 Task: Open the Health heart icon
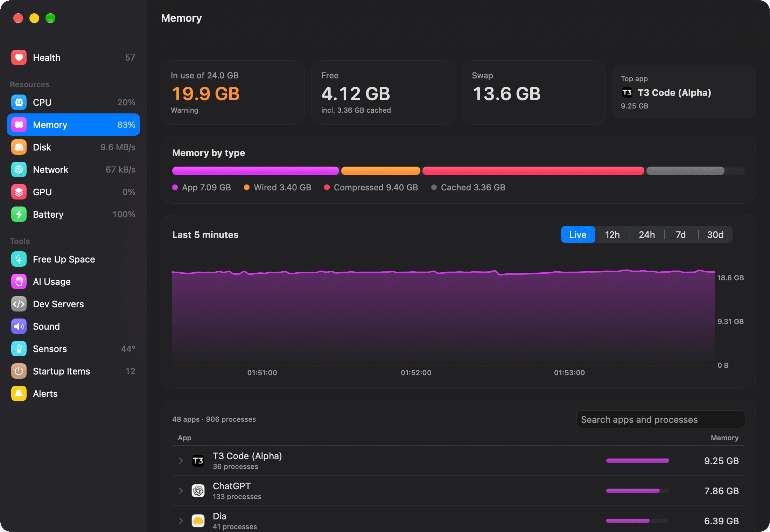pyautogui.click(x=19, y=58)
